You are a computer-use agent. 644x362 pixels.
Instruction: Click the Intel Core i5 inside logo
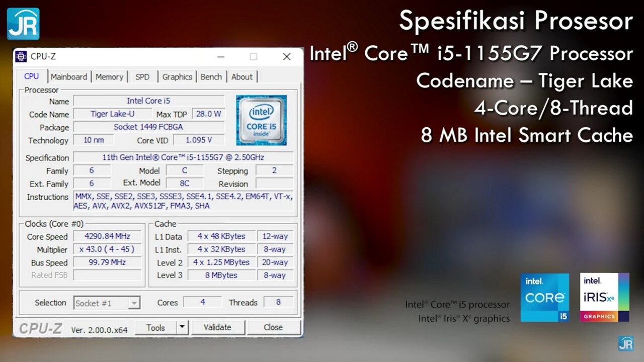point(261,120)
